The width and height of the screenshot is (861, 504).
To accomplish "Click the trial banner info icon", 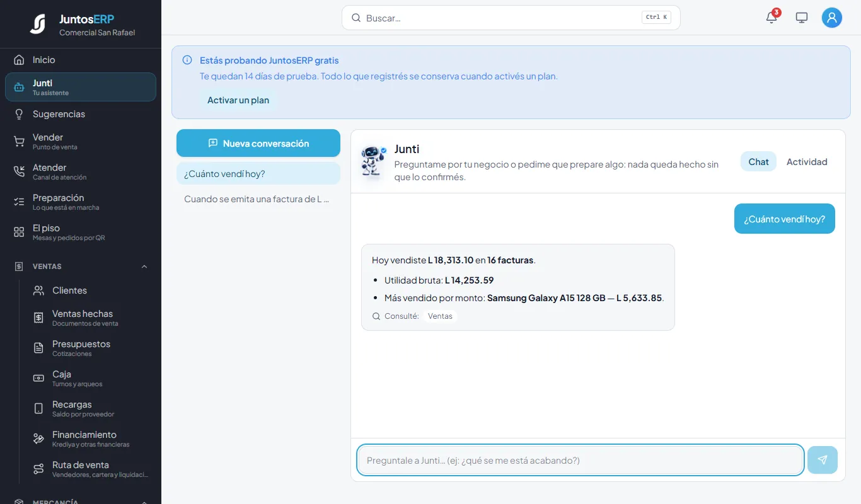I will click(187, 60).
